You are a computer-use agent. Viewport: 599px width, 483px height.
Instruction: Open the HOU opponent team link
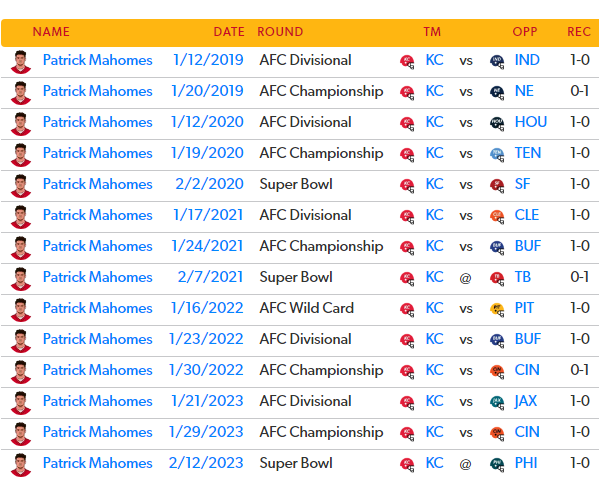[531, 122]
